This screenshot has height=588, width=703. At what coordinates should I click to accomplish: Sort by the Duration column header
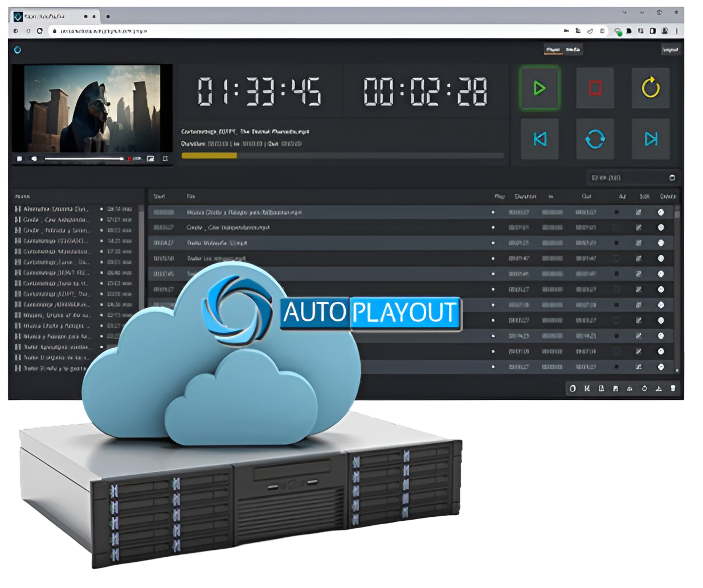point(525,196)
